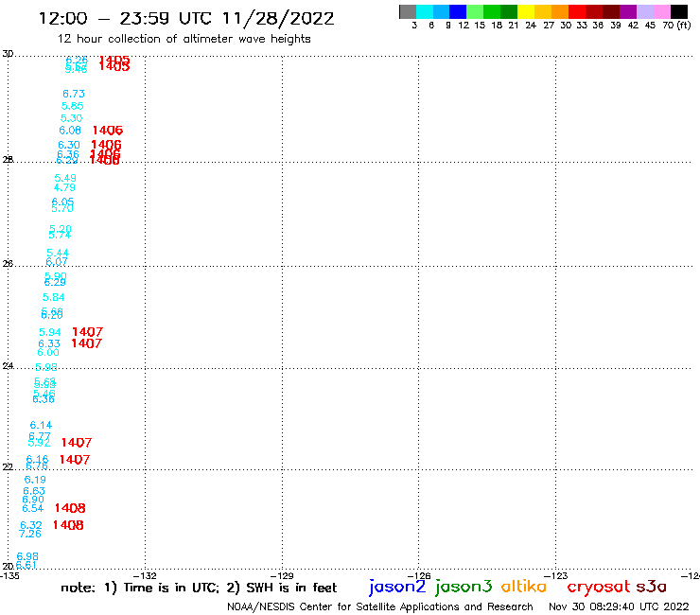Click the wave height value 6.14

pos(41,425)
